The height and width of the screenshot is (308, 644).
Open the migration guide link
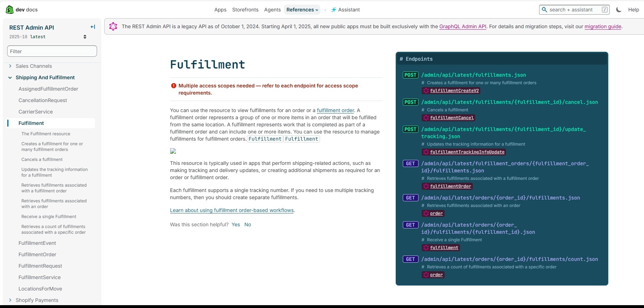click(603, 26)
